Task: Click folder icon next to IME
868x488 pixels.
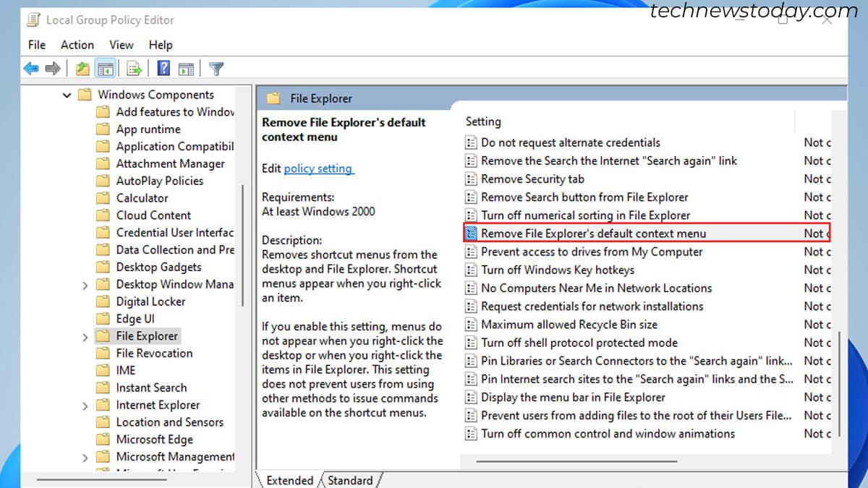Action: [x=103, y=370]
